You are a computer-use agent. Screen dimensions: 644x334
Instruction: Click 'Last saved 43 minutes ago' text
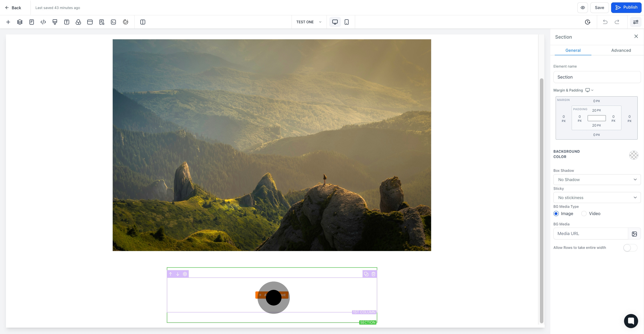[58, 8]
